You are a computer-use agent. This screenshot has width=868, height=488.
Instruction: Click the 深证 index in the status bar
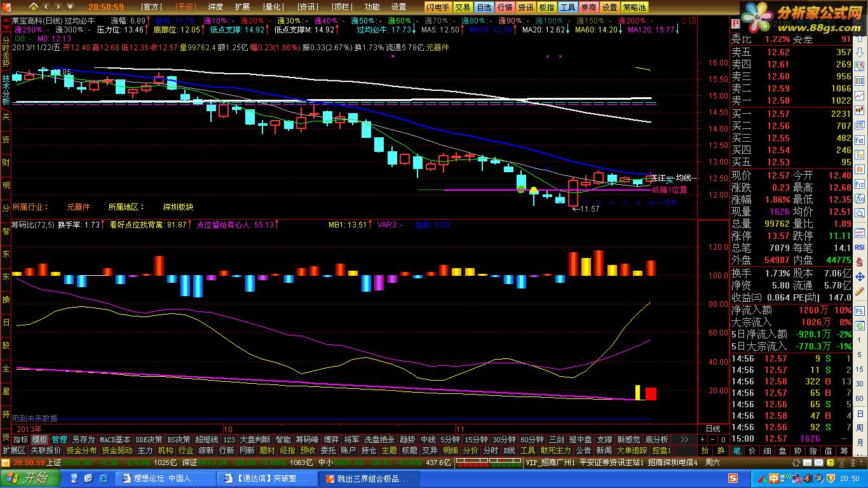click(189, 462)
